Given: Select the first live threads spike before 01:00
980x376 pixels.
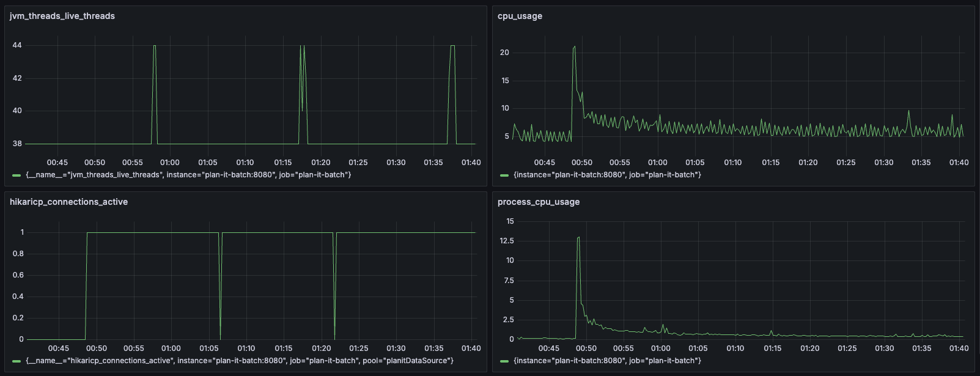Looking at the screenshot, I should click(x=155, y=46).
